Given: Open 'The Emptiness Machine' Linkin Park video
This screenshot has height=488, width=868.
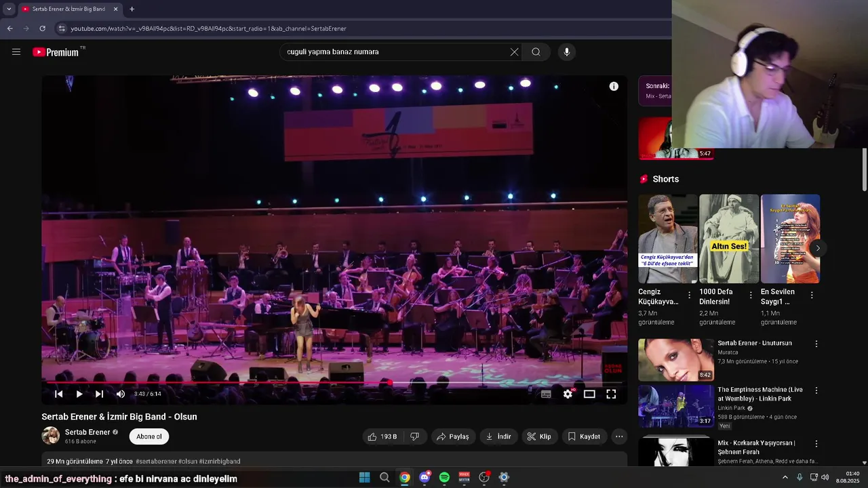Looking at the screenshot, I should (x=676, y=406).
